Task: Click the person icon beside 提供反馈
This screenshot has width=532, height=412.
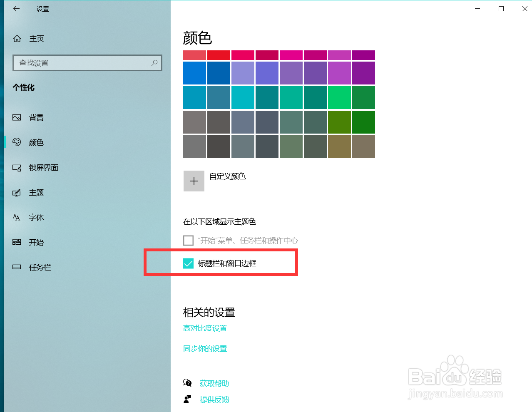Action: (187, 400)
